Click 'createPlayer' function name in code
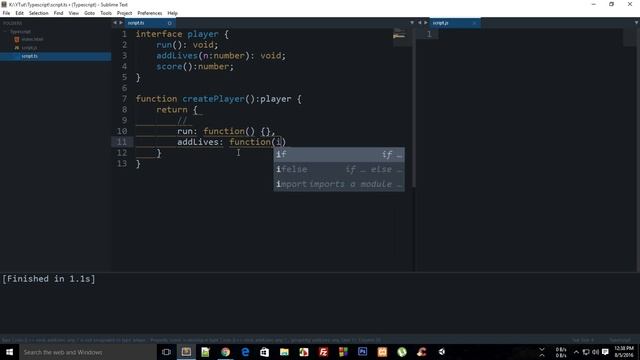640x360 pixels. 213,99
